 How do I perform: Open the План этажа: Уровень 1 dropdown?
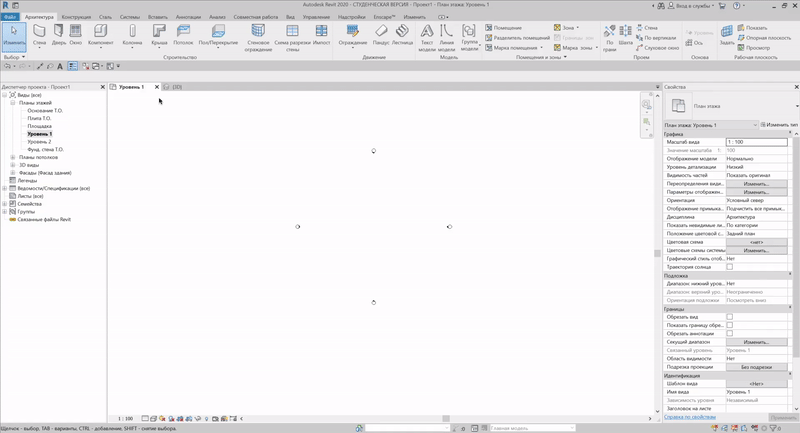(x=710, y=124)
